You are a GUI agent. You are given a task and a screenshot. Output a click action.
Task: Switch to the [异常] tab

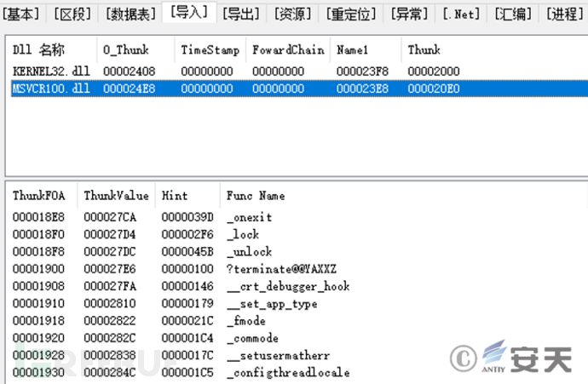pos(409,14)
